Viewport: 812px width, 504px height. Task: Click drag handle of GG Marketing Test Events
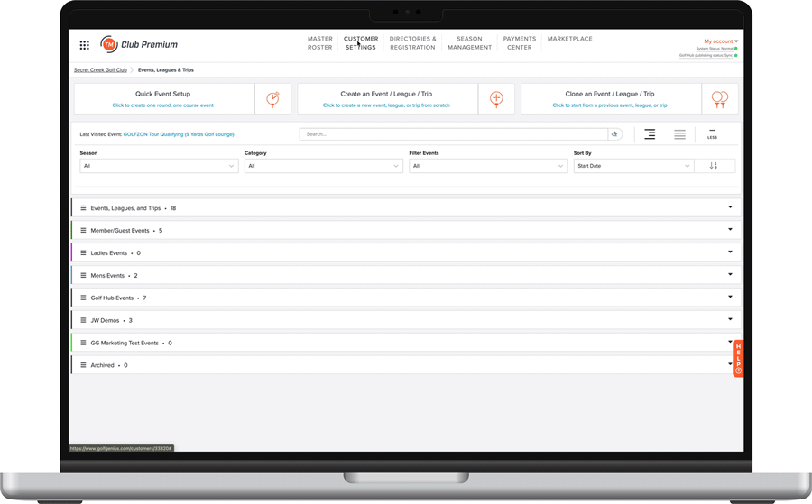(x=83, y=343)
